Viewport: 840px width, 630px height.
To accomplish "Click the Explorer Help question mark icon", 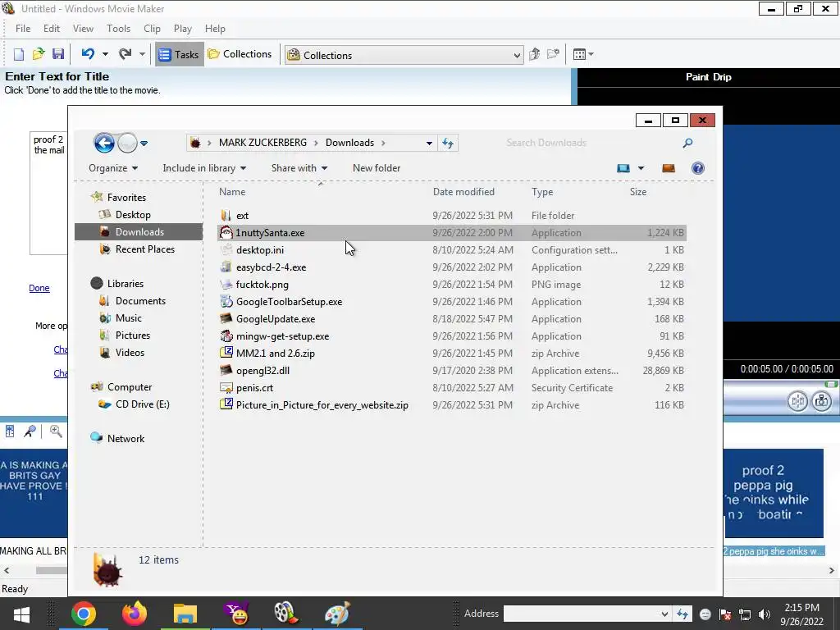I will coord(698,168).
